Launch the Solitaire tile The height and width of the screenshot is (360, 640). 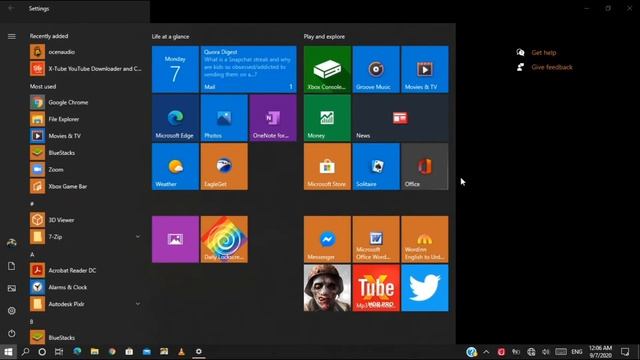pyautogui.click(x=376, y=167)
